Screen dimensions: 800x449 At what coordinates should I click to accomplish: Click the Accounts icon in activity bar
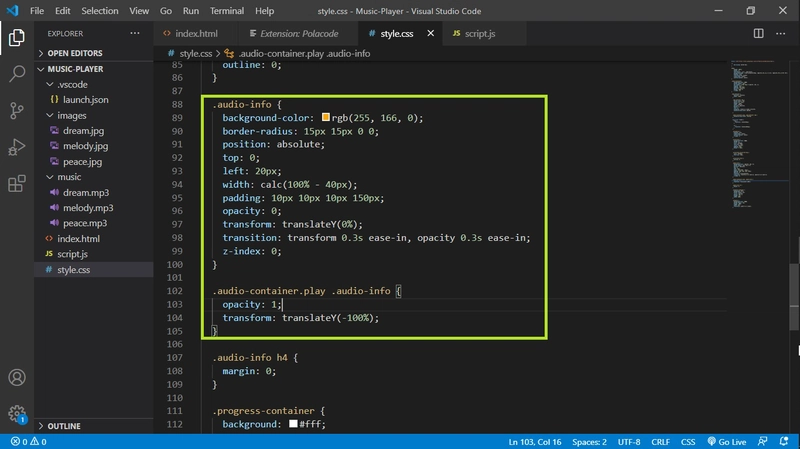coord(16,378)
